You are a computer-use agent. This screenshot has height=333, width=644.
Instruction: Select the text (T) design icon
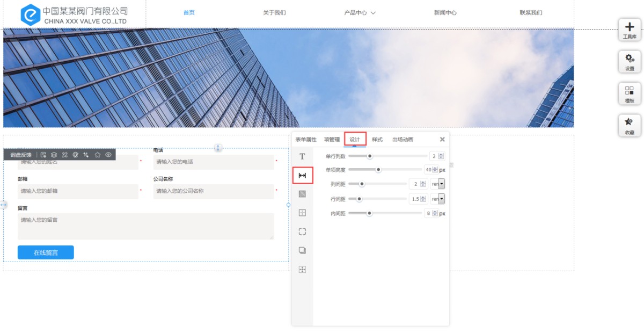(x=302, y=156)
